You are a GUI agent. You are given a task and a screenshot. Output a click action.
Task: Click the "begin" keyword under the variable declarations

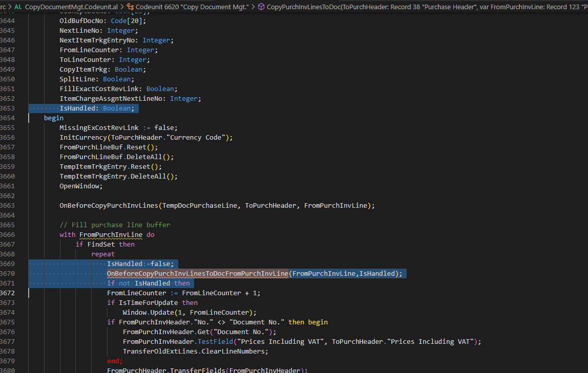tap(53, 118)
